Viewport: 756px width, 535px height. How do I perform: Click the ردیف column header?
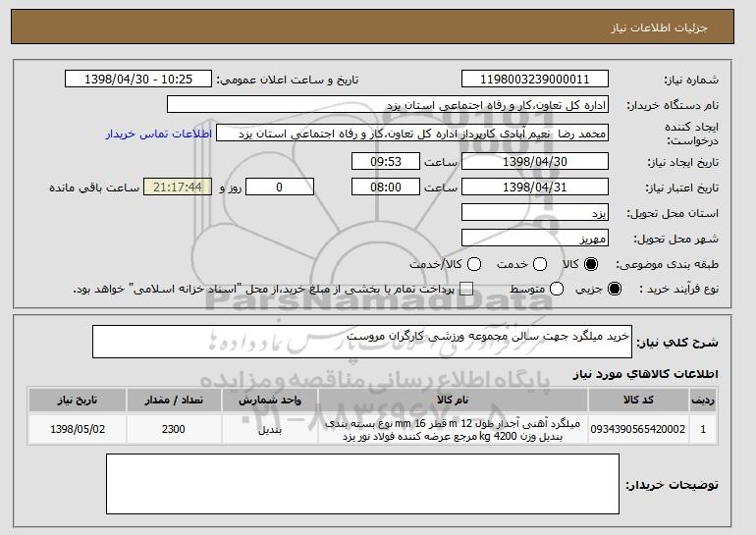[703, 401]
